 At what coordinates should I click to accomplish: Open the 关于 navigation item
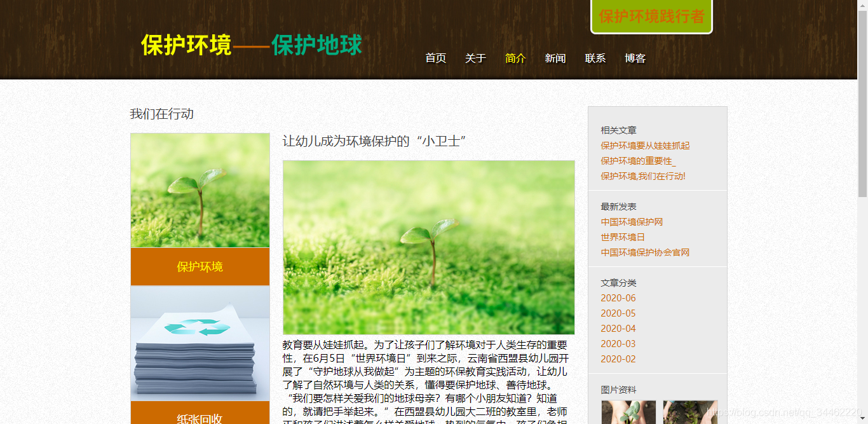coord(475,58)
